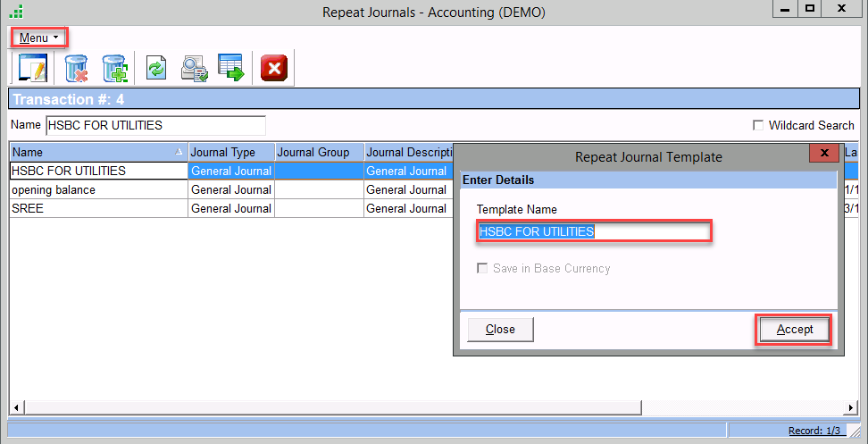Image resolution: width=868 pixels, height=444 pixels.
Task: Click the red X exit toolbar icon
Action: (x=275, y=69)
